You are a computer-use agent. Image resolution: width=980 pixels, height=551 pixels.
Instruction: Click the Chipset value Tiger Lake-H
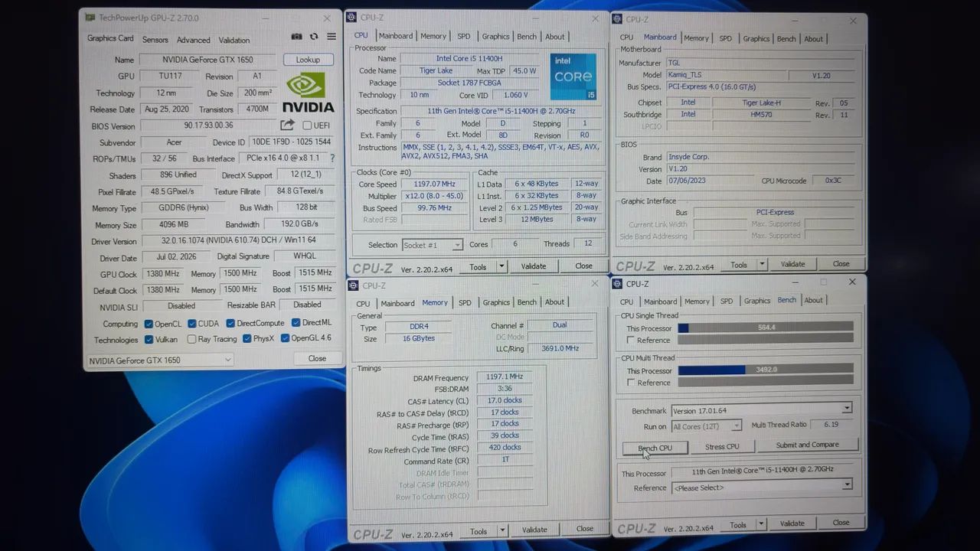[x=760, y=103]
